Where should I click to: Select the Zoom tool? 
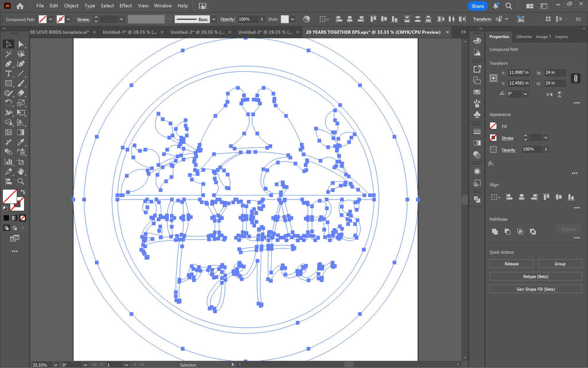[x=21, y=181]
